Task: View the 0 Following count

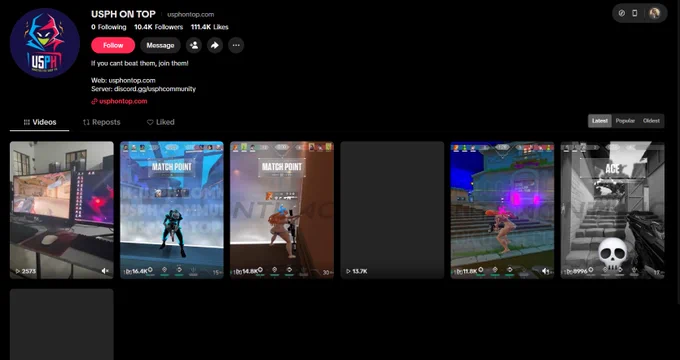Action: (108, 27)
